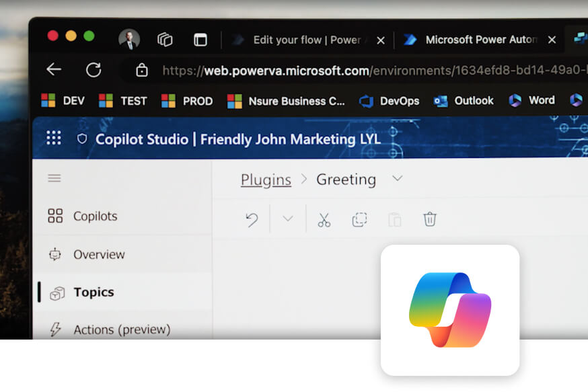The image size is (588, 392).
Task: Open Actions (preview) in the side navigation
Action: (x=122, y=329)
